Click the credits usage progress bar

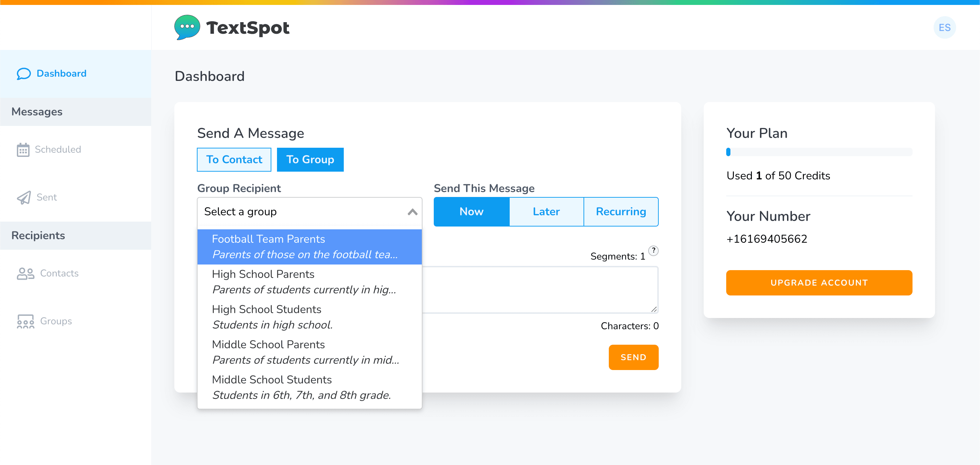[819, 152]
